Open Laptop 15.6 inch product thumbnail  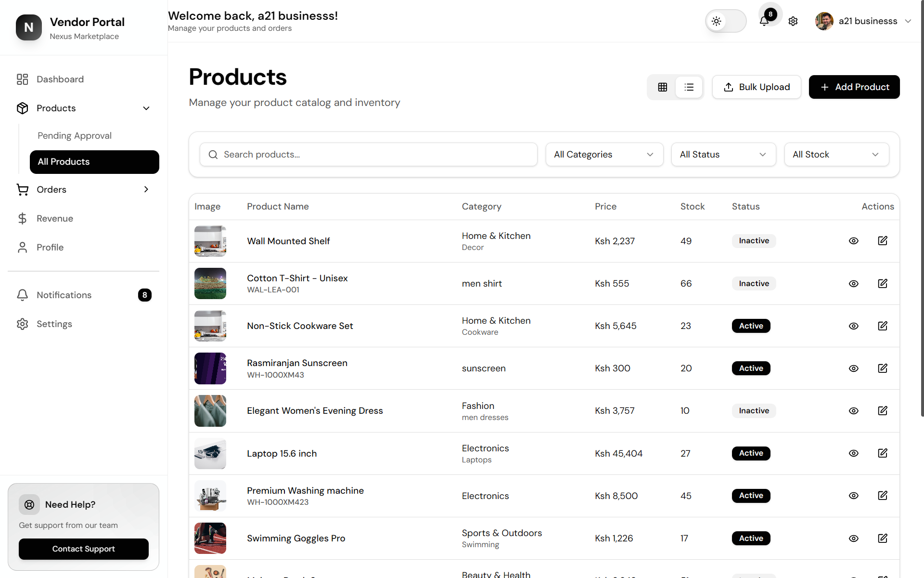click(x=210, y=453)
